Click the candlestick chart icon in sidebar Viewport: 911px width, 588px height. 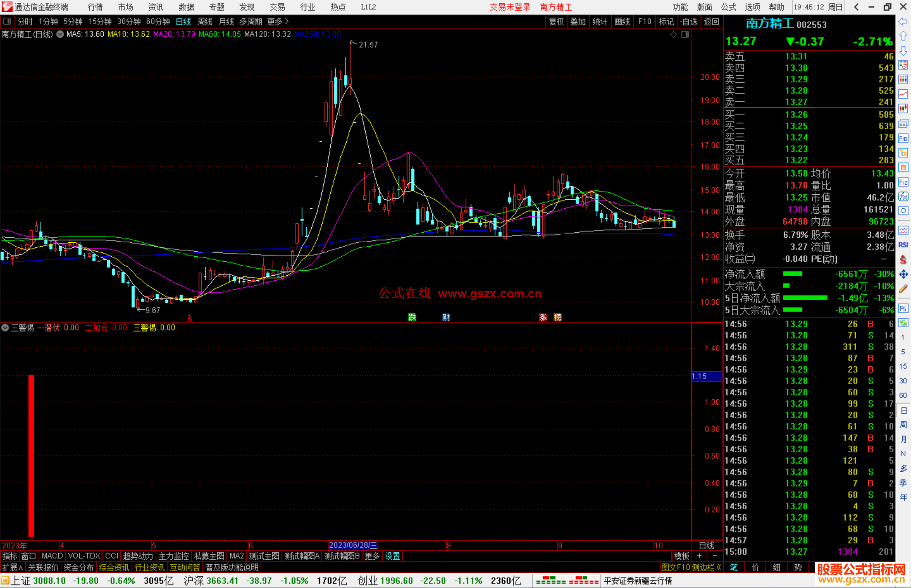point(903,109)
